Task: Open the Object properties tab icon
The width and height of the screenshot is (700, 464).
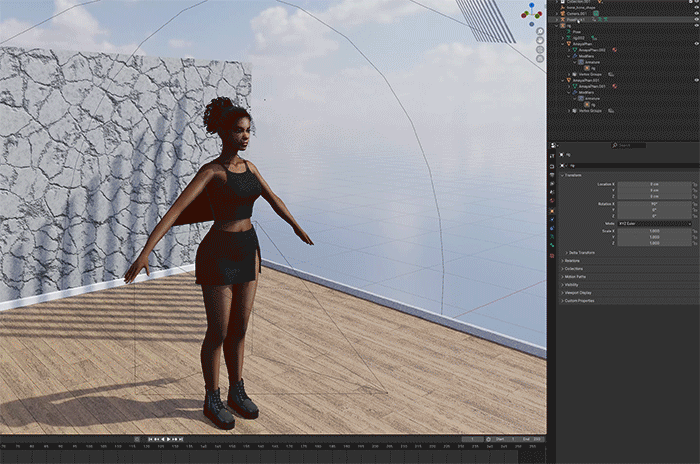Action: 552,211
